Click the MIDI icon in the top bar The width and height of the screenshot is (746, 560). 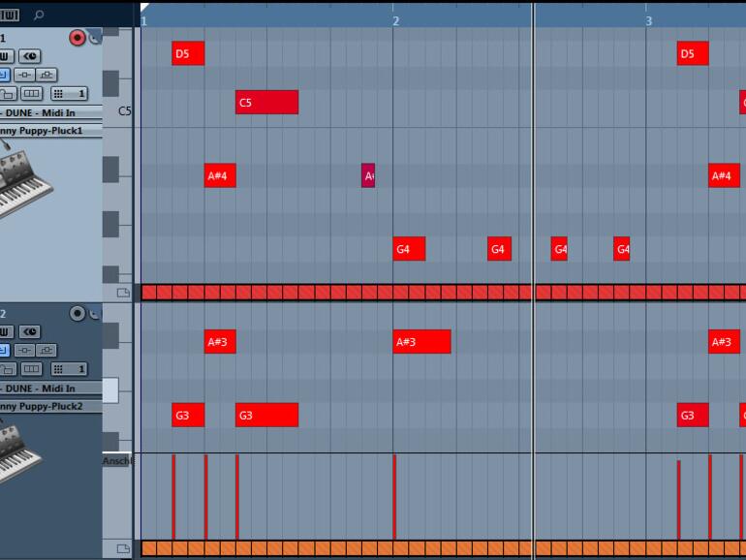10,16
